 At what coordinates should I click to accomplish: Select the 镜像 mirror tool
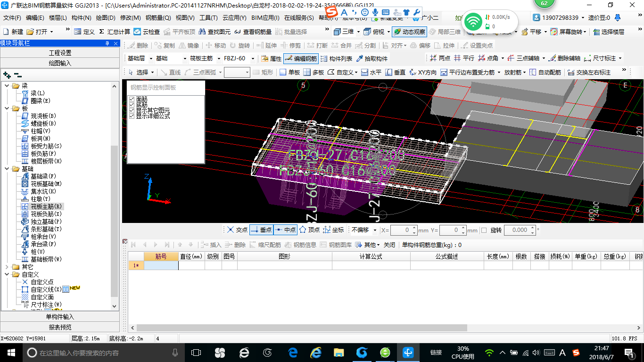pyautogui.click(x=189, y=45)
